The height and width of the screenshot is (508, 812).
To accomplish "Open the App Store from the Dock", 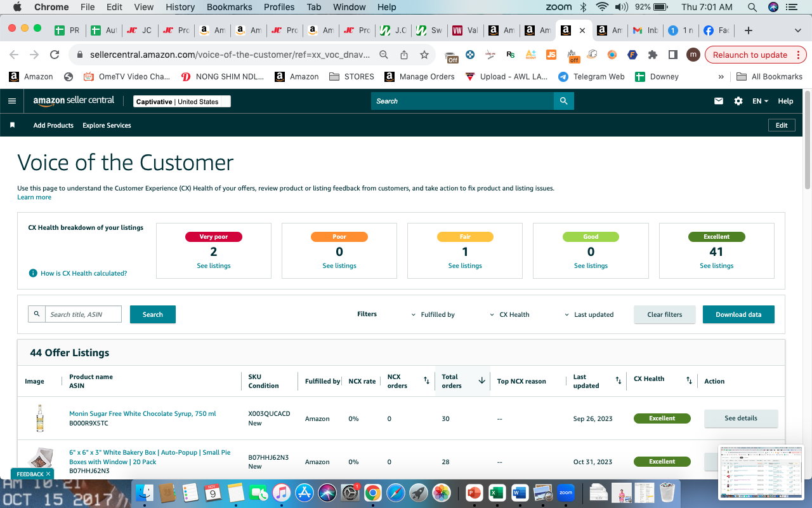I will point(304,492).
